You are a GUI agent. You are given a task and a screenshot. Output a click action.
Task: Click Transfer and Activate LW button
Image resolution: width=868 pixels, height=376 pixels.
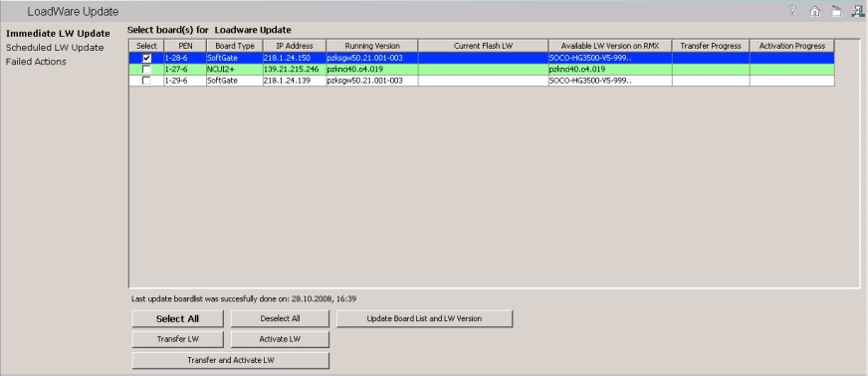point(231,360)
